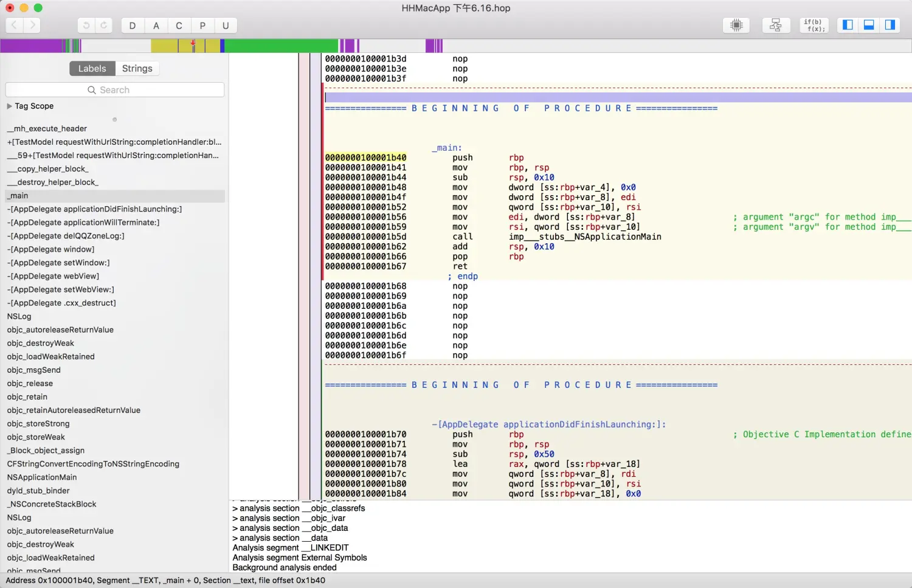Image resolution: width=912 pixels, height=588 pixels.
Task: Expand the Tag Scope disclosure triangle
Action: (x=9, y=106)
